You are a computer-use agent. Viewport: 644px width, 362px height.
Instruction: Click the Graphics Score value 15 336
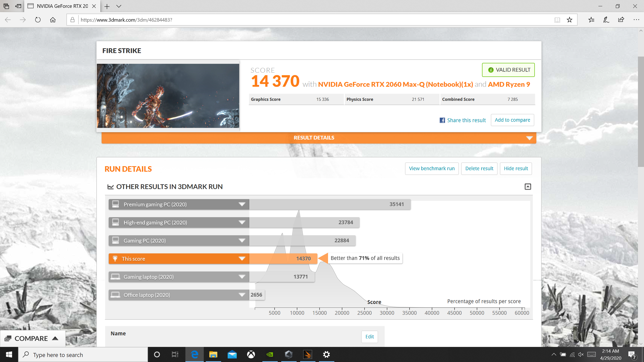click(x=323, y=99)
